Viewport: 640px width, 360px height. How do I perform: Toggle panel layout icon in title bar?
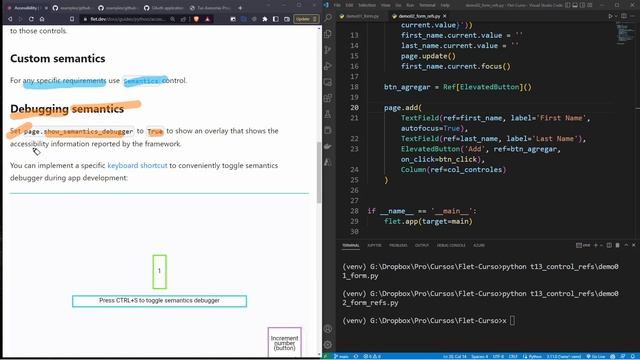575,5
